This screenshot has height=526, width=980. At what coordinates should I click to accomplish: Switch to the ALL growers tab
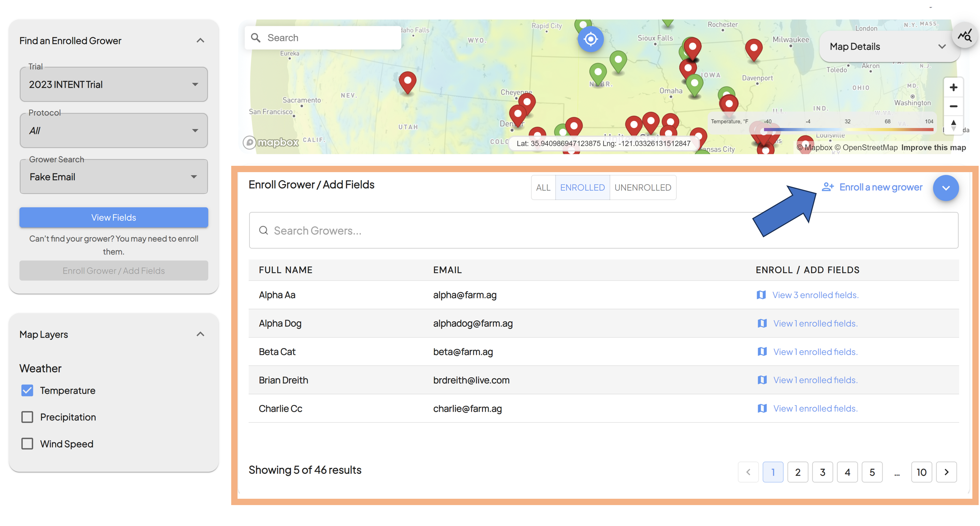(543, 187)
